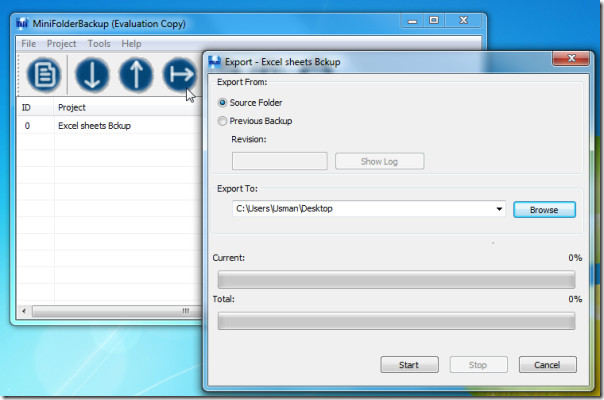Minimize the MiniFolderBackup main window
This screenshot has width=604, height=400.
pos(413,21)
